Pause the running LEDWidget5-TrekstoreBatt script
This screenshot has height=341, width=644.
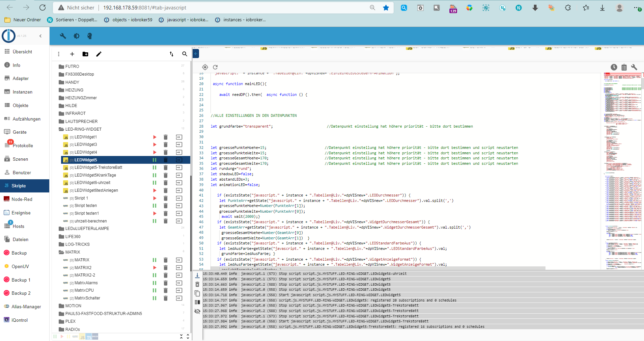tap(155, 167)
